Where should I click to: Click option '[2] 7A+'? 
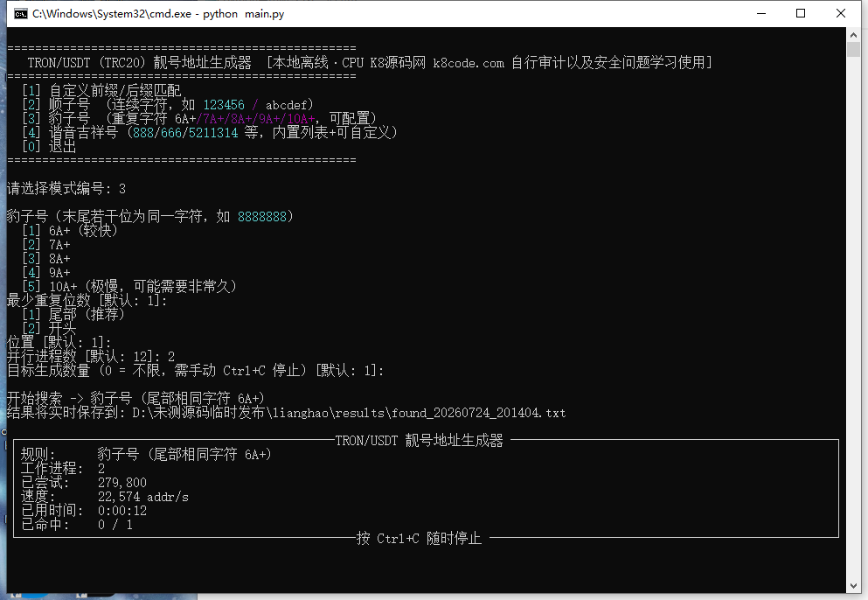(46, 244)
